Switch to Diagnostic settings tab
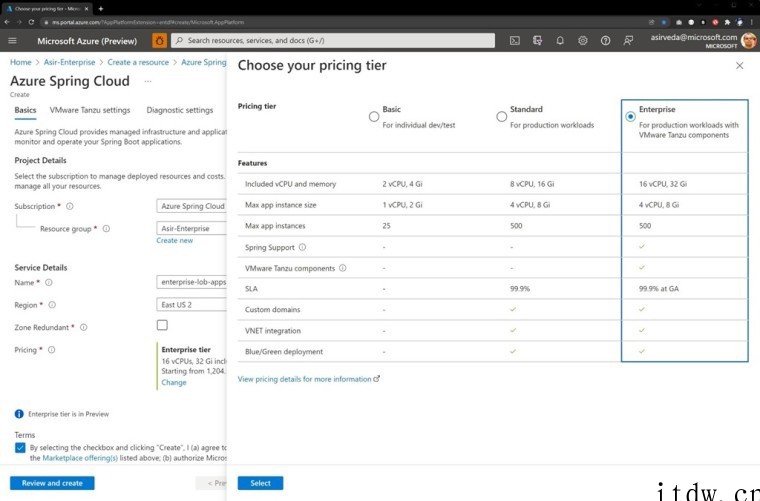760x501 pixels. pos(180,110)
